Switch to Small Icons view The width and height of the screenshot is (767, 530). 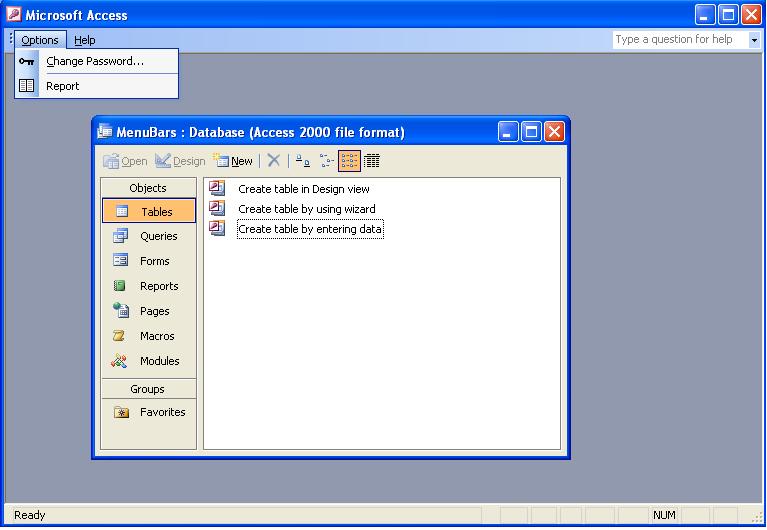tap(326, 161)
